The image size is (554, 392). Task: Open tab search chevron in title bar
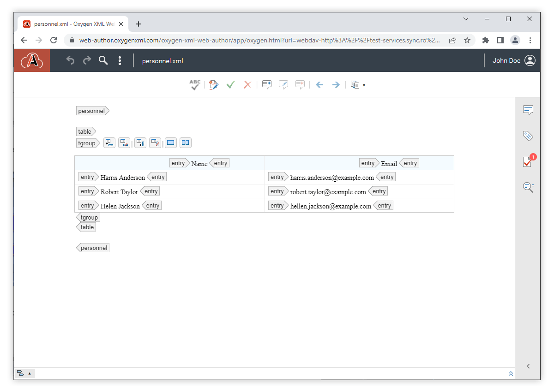pos(466,19)
